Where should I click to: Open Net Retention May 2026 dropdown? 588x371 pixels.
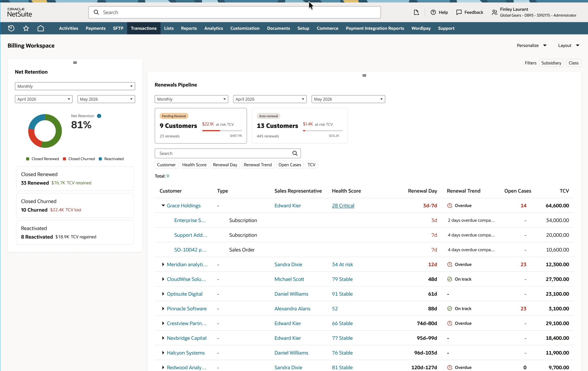106,99
